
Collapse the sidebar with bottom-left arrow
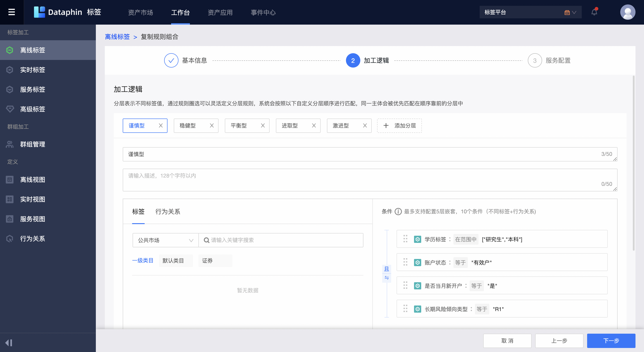(9, 343)
